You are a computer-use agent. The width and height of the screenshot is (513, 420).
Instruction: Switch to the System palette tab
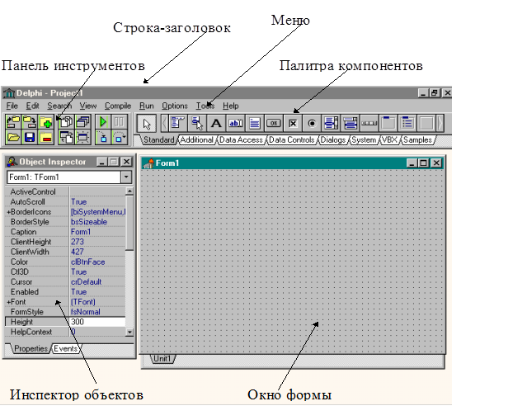coord(364,140)
